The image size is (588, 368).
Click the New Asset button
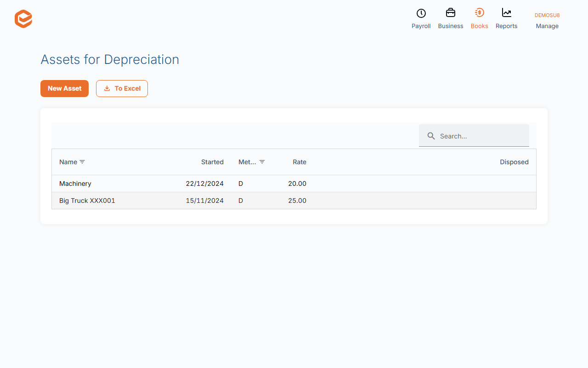pyautogui.click(x=64, y=88)
